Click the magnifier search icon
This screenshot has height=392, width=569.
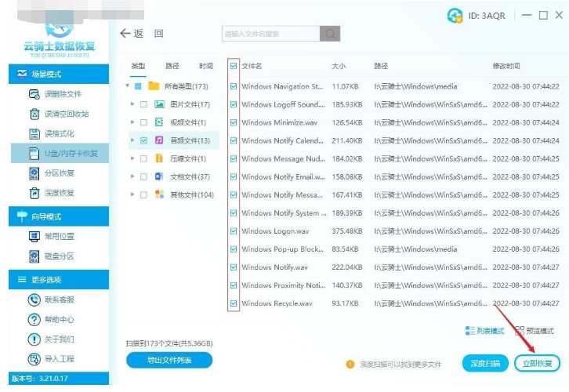pyautogui.click(x=330, y=34)
